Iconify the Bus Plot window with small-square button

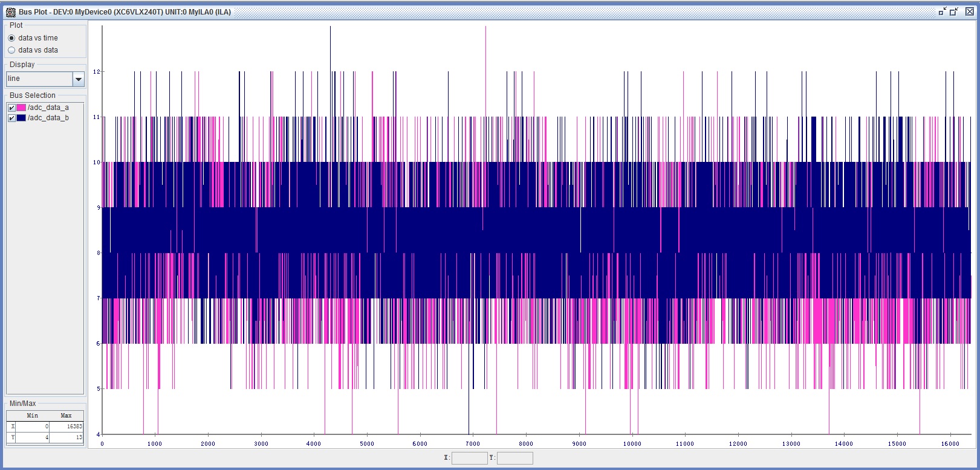click(943, 11)
